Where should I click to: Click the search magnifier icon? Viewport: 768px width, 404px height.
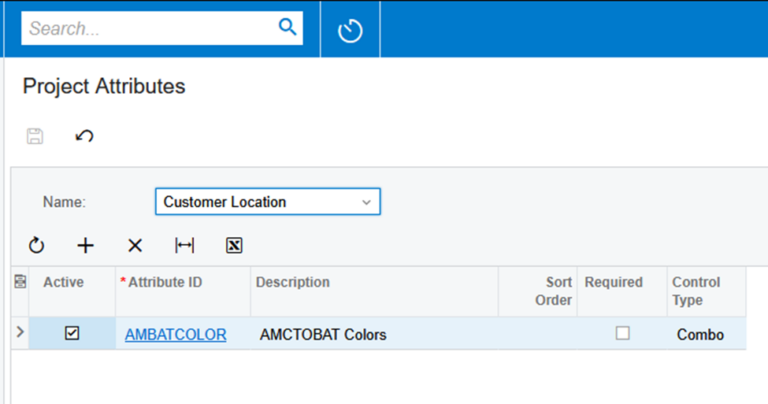pos(288,27)
